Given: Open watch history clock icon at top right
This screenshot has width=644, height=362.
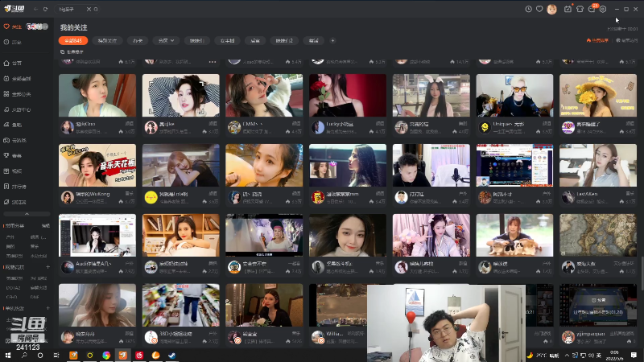Looking at the screenshot, I should pyautogui.click(x=529, y=9).
